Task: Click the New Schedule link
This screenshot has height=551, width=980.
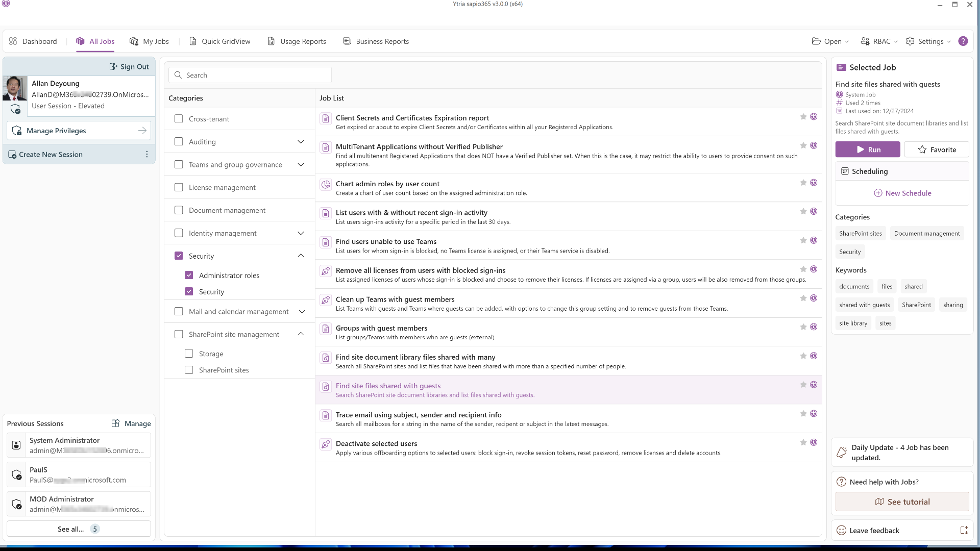Action: tap(902, 193)
